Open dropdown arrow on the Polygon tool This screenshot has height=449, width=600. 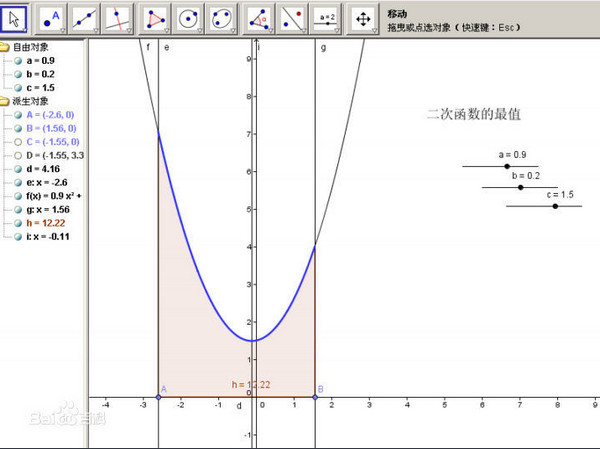click(x=166, y=30)
